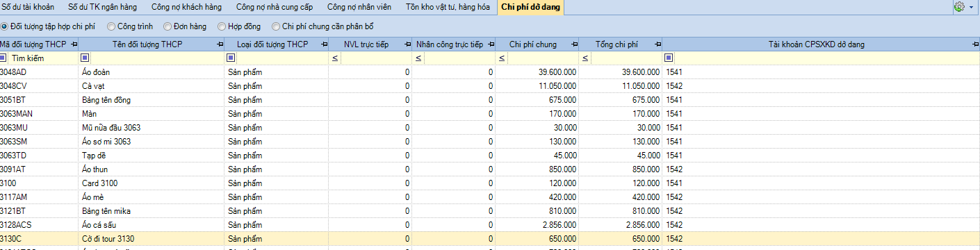Image resolution: width=980 pixels, height=250 pixels.
Task: Pin the NVL trực tiếp column
Action: [407, 44]
